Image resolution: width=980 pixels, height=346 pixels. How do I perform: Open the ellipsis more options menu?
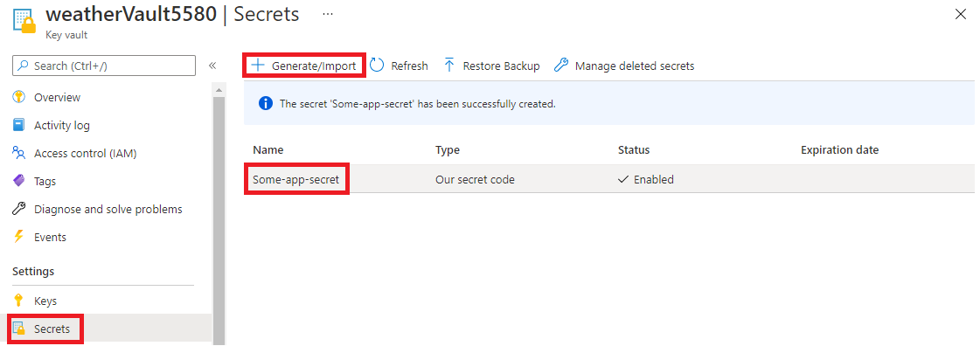point(328,14)
